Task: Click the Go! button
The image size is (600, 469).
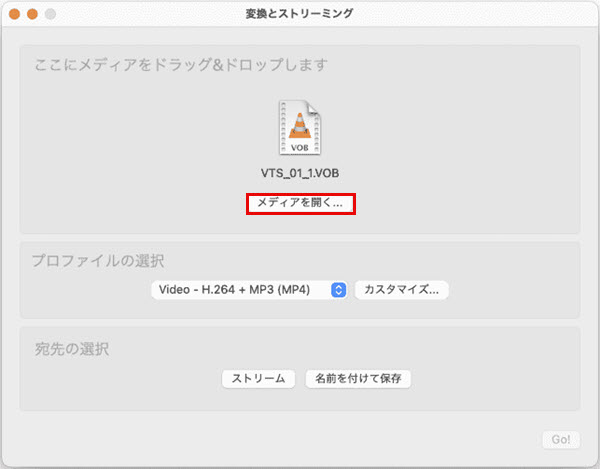Action: coord(561,440)
